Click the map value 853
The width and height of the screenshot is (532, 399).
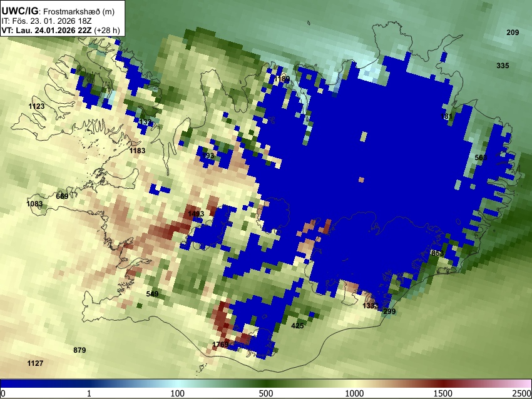click(437, 253)
